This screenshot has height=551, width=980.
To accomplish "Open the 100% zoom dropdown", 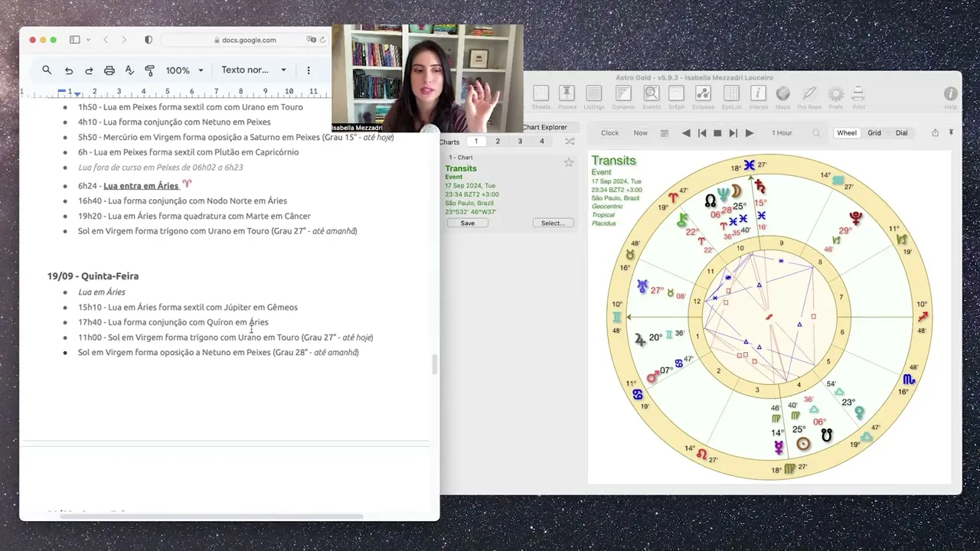I will coord(185,70).
